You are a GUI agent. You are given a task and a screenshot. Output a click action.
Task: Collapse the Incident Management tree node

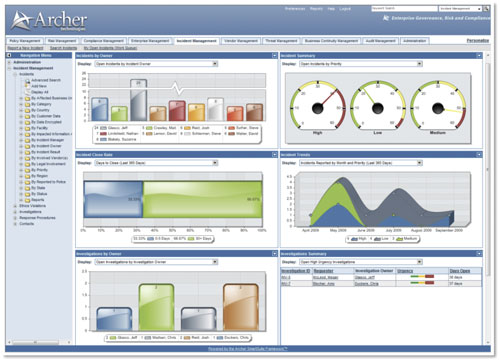point(9,68)
